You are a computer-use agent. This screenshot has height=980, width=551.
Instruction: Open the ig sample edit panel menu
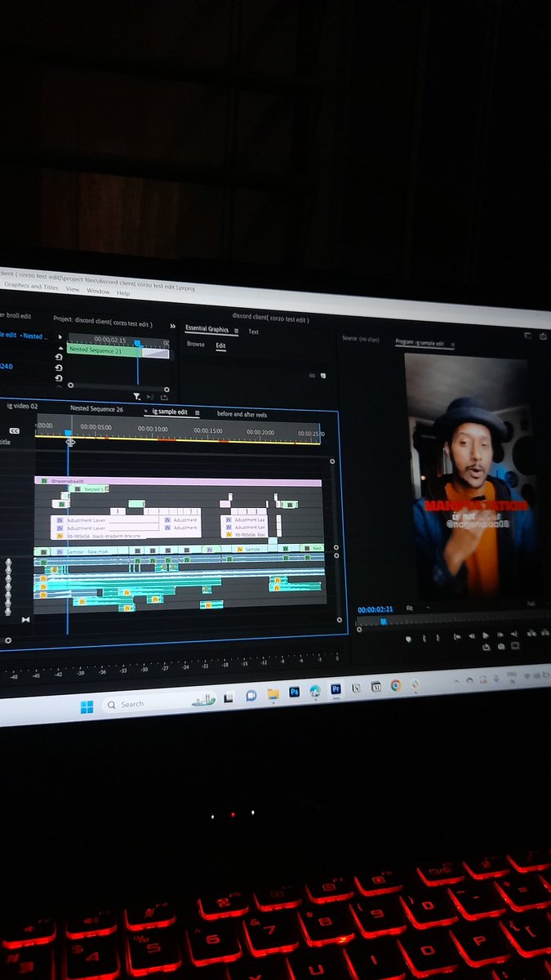click(197, 412)
